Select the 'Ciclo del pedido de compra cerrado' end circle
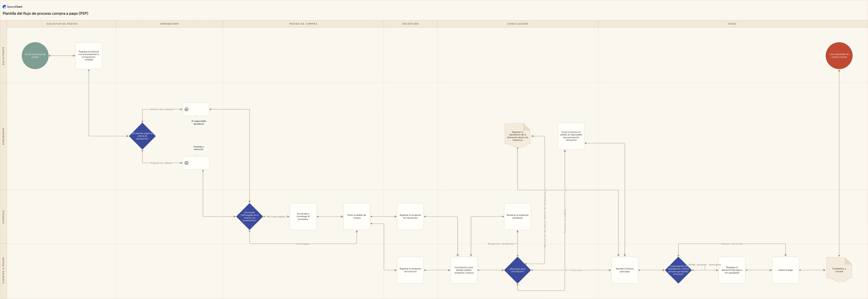The width and height of the screenshot is (868, 299). [x=839, y=56]
